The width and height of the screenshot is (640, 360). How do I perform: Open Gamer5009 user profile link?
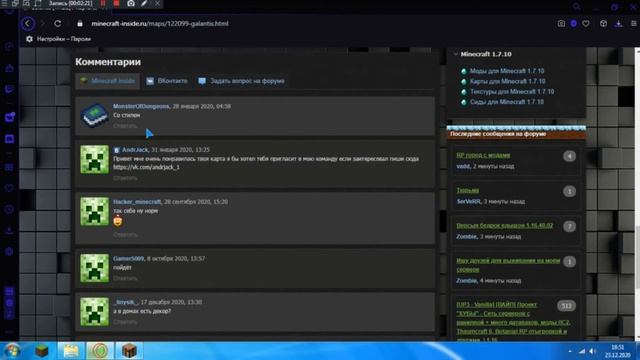pyautogui.click(x=129, y=258)
